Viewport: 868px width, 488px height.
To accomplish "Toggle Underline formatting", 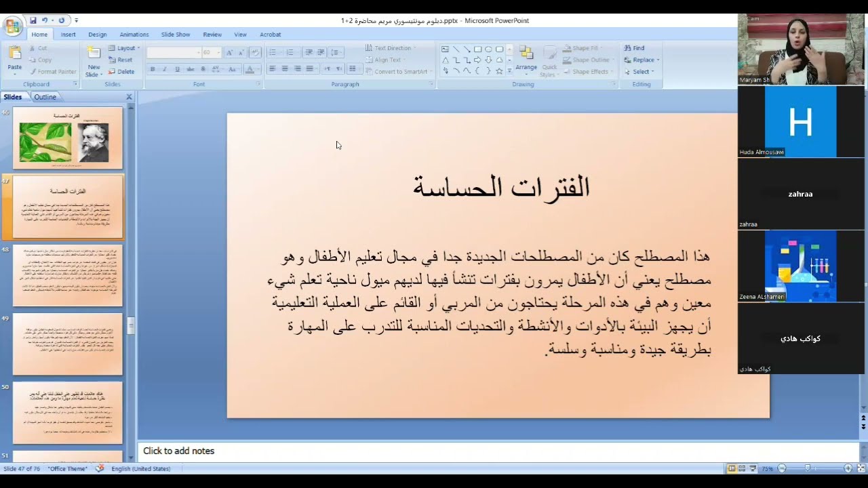I will [x=178, y=69].
